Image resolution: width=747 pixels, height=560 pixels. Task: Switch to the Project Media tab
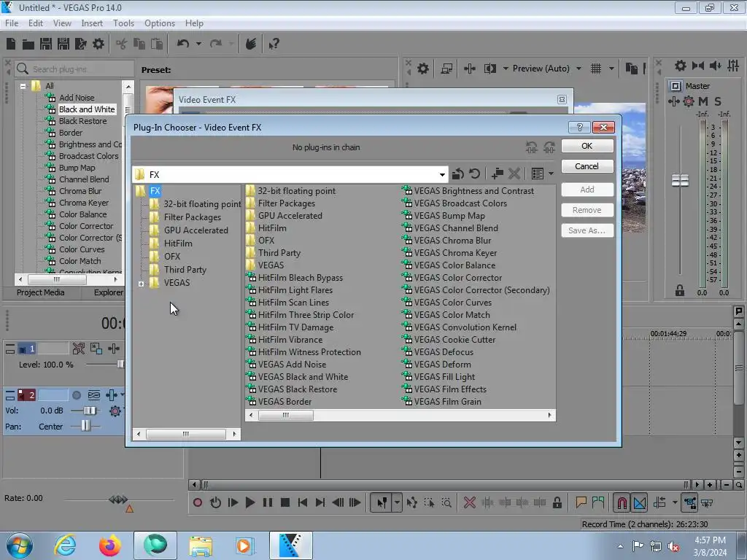click(x=41, y=292)
